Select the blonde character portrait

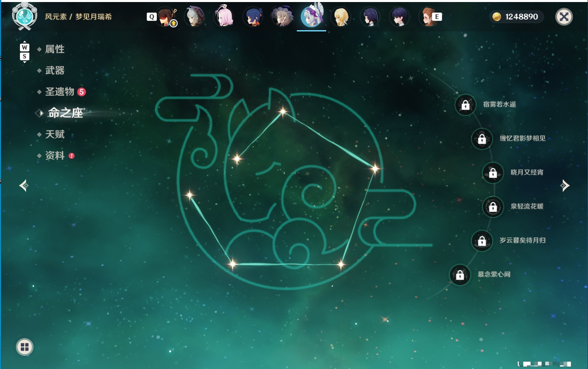click(341, 17)
